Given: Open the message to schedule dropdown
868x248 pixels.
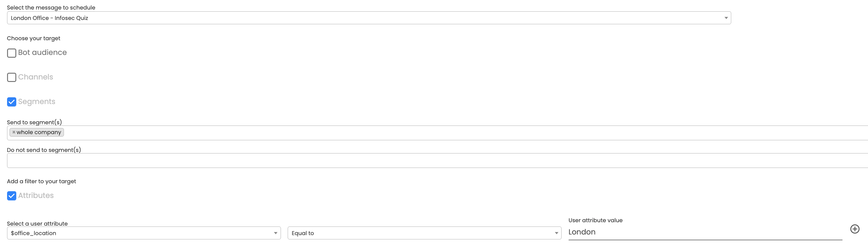Looking at the screenshot, I should pyautogui.click(x=369, y=18).
